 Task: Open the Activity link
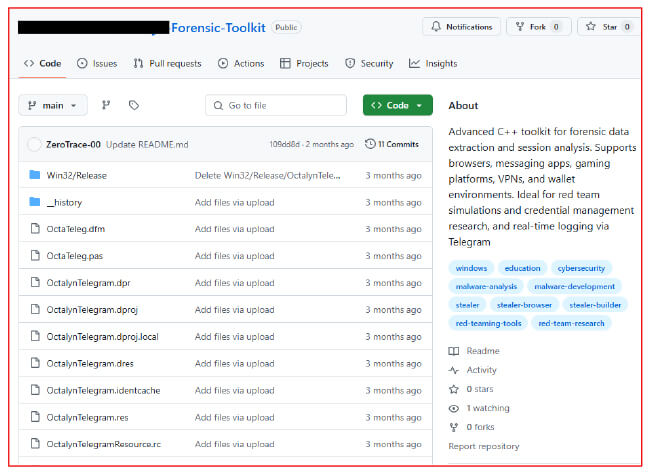tap(473, 370)
